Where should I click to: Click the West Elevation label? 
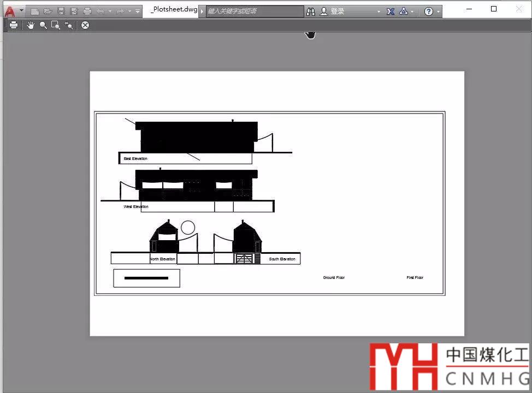tap(136, 206)
